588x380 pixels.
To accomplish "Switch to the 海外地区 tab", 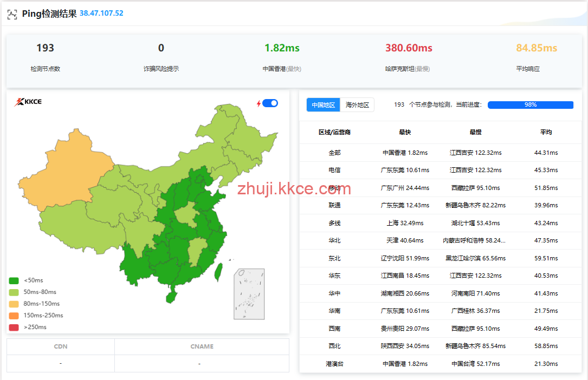I will tap(357, 105).
